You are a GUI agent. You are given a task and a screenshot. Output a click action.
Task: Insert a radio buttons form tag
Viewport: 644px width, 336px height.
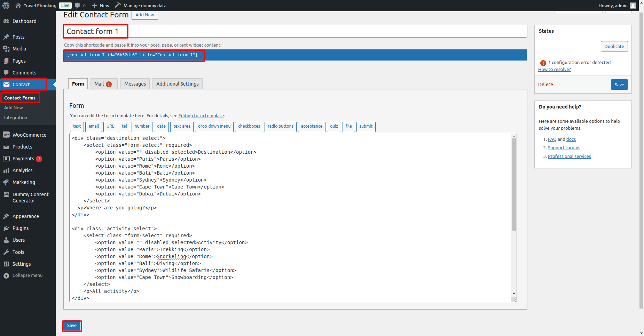click(280, 127)
